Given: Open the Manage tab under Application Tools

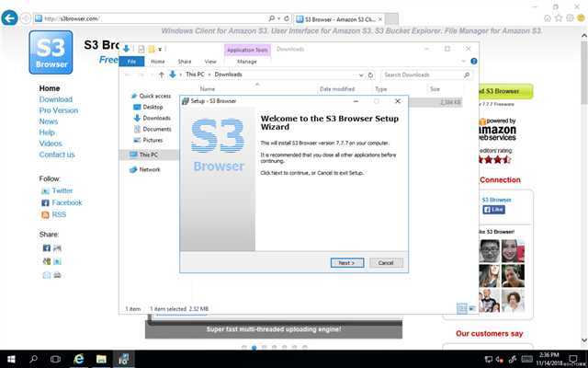Looking at the screenshot, I should point(247,62).
